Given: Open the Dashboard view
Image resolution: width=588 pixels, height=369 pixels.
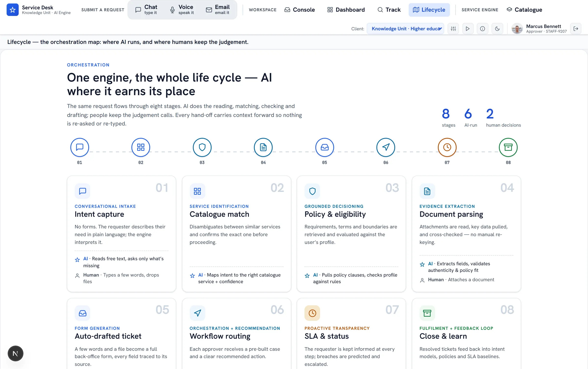Looking at the screenshot, I should pyautogui.click(x=346, y=10).
